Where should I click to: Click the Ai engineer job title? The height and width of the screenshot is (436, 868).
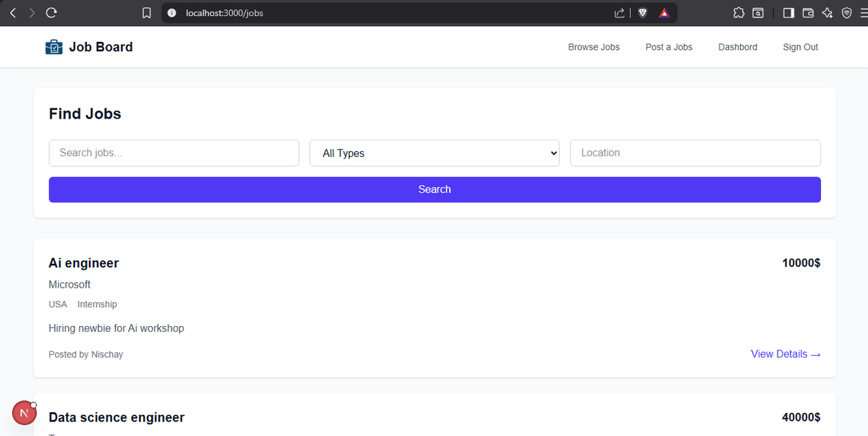84,263
